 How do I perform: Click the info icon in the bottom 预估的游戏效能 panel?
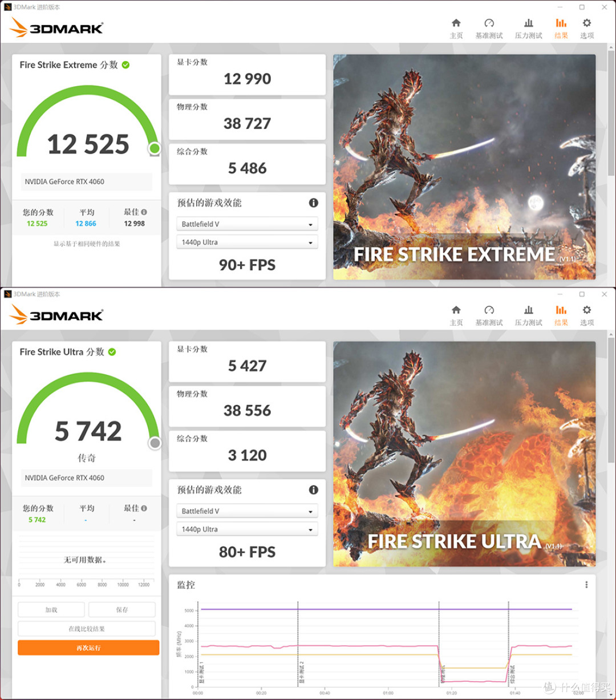coord(313,489)
